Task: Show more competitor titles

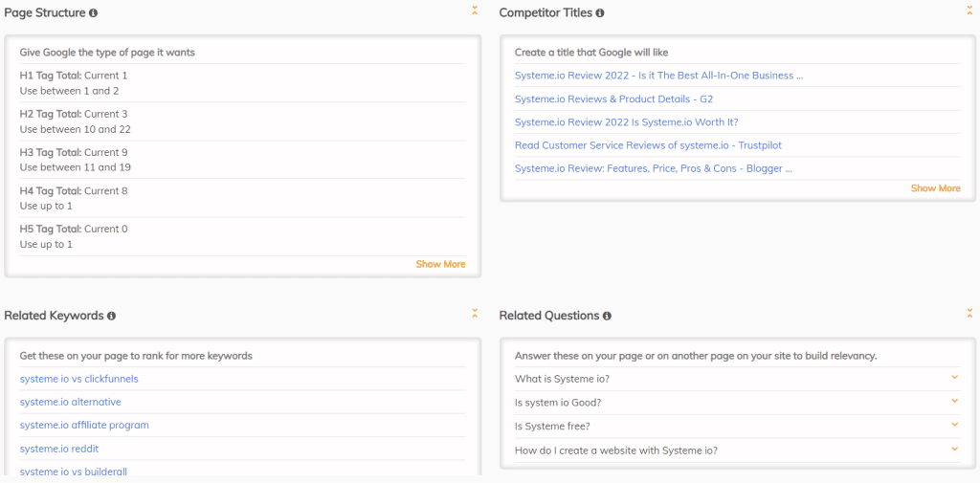Action: pos(935,188)
